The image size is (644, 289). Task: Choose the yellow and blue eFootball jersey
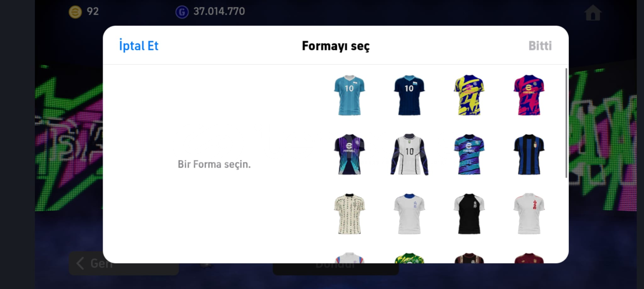469,95
